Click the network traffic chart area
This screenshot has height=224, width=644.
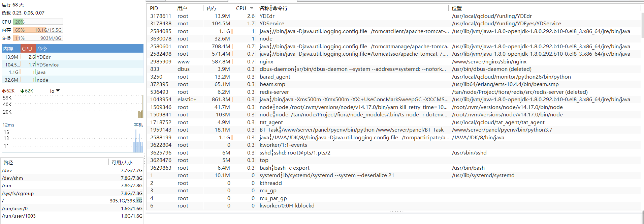[x=73, y=106]
